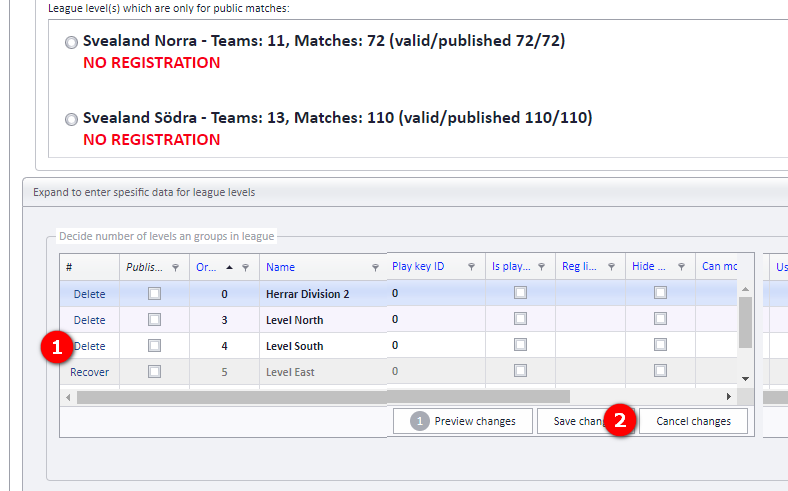Tick Published checkbox for Herrar Division 2
The height and width of the screenshot is (491, 788).
(154, 293)
